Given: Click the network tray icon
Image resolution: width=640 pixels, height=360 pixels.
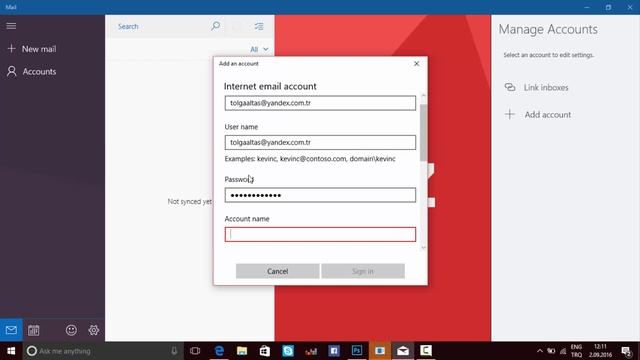Looking at the screenshot, I should [x=563, y=351].
